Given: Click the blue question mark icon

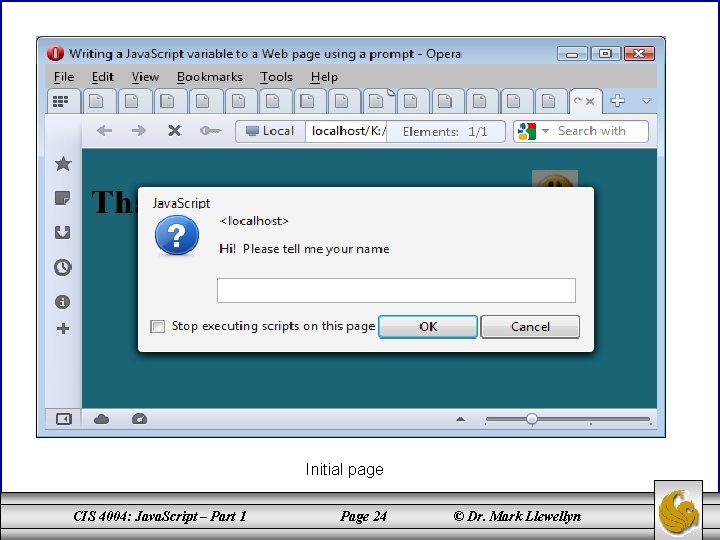Looking at the screenshot, I should click(x=177, y=236).
